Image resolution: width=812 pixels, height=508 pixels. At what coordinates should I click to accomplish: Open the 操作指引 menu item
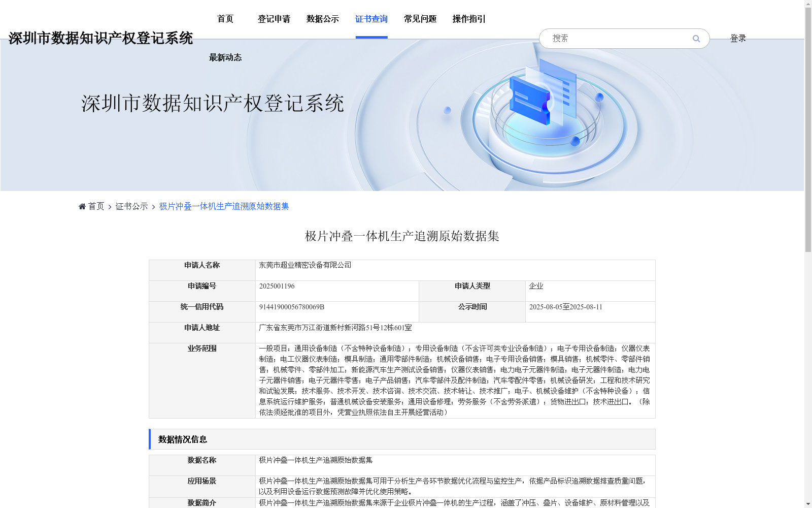(469, 19)
